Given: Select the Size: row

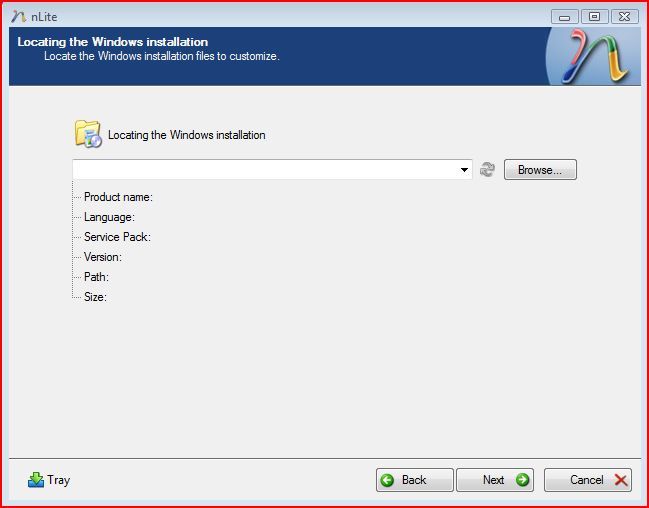Looking at the screenshot, I should [x=95, y=296].
